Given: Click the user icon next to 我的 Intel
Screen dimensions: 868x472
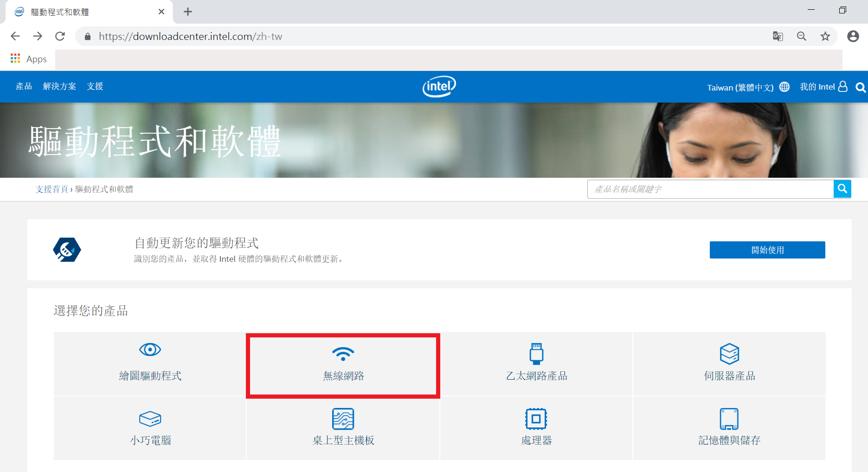Looking at the screenshot, I should [843, 86].
